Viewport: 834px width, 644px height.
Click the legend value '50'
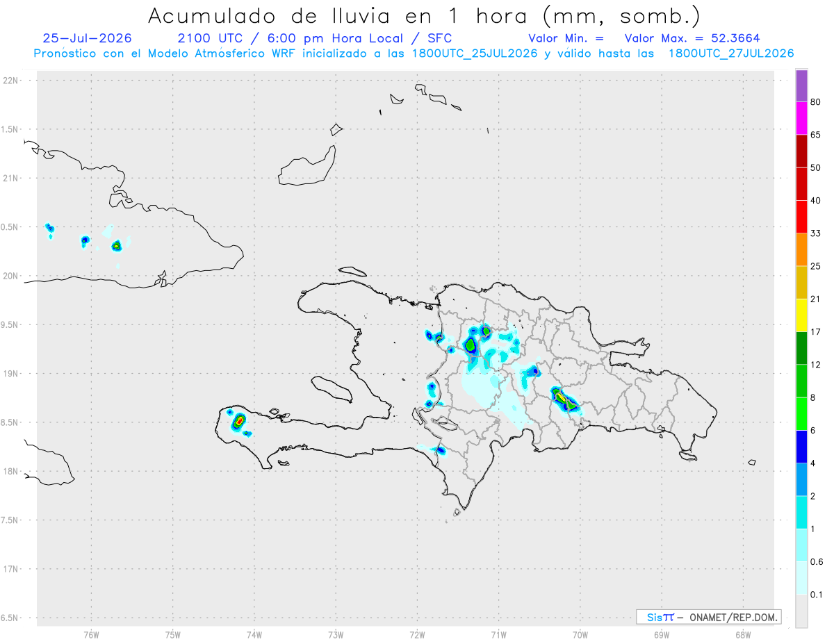(816, 168)
